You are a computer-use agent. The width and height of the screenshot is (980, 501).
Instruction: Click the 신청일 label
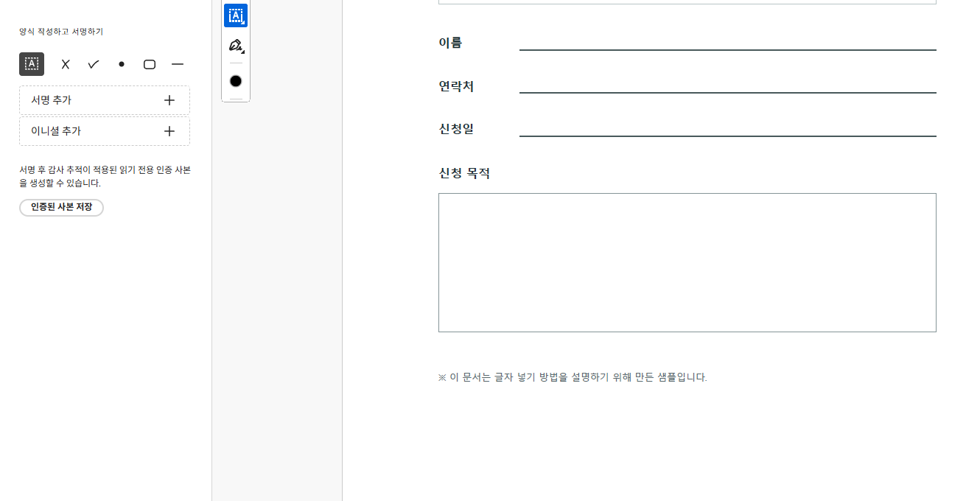pyautogui.click(x=456, y=129)
